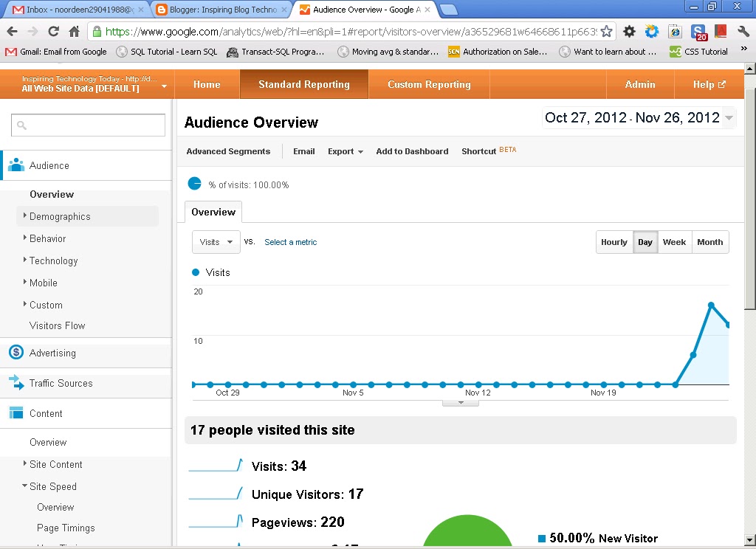Open Visitors Flow report
The width and height of the screenshot is (756, 549).
point(58,326)
